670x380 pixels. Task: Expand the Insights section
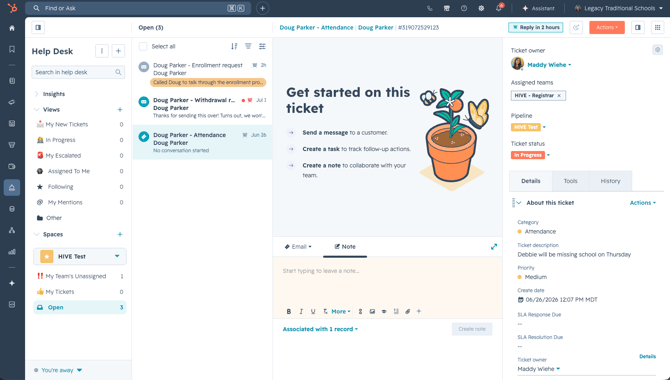click(36, 94)
